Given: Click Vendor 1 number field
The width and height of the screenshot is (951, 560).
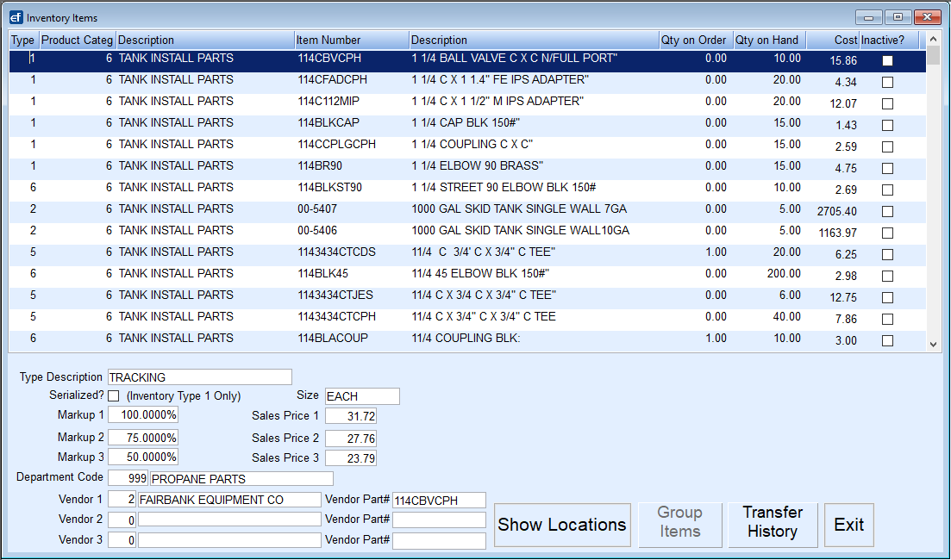Looking at the screenshot, I should (x=122, y=500).
